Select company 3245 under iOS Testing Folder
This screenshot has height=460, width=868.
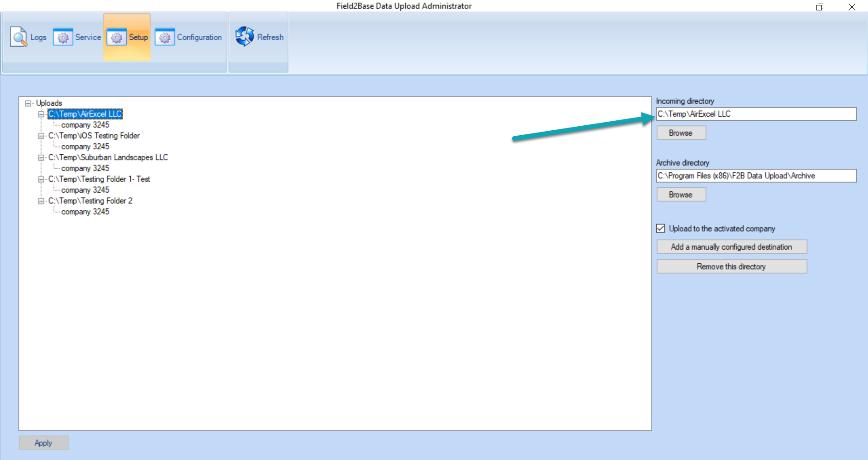(x=85, y=147)
